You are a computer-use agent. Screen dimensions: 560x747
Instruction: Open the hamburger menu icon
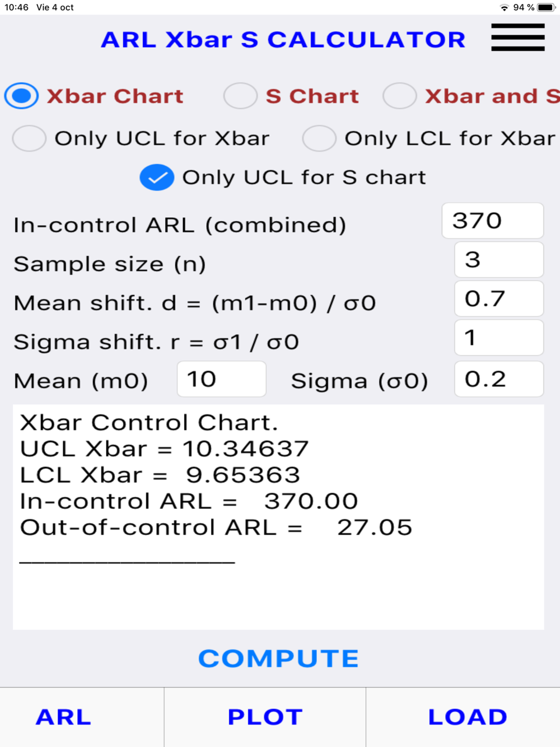tap(517, 38)
